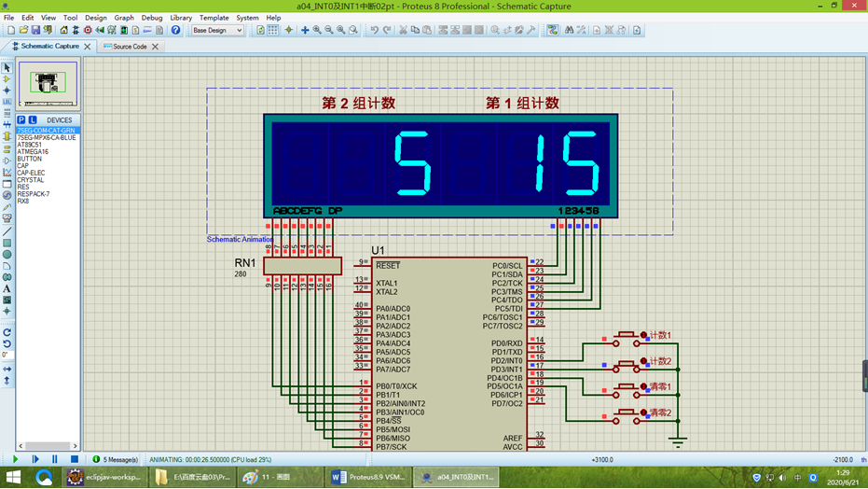This screenshot has height=489, width=868.
Task: Click the X-mirror horizontal flip icon
Action: 7,369
